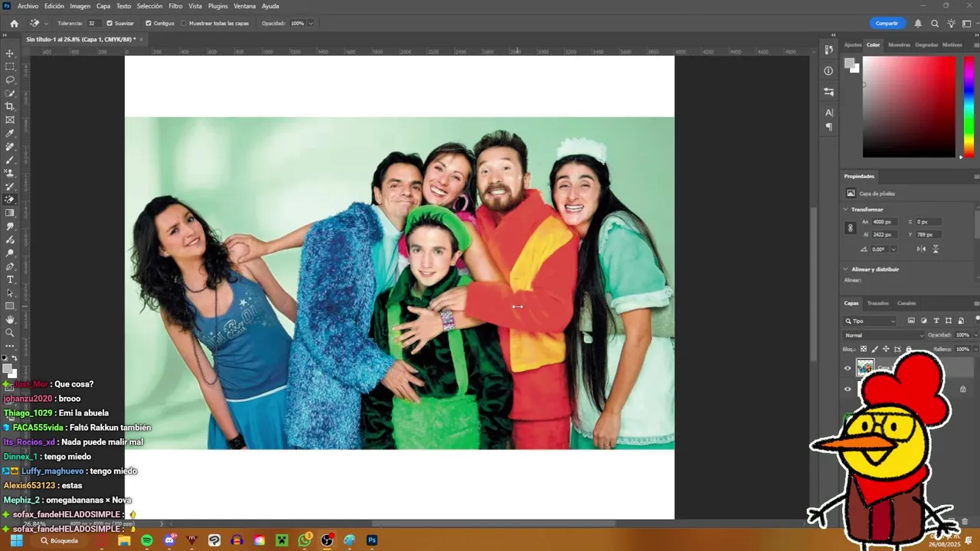Toggle lock image pixels brush icon
980x551 pixels.
click(875, 349)
